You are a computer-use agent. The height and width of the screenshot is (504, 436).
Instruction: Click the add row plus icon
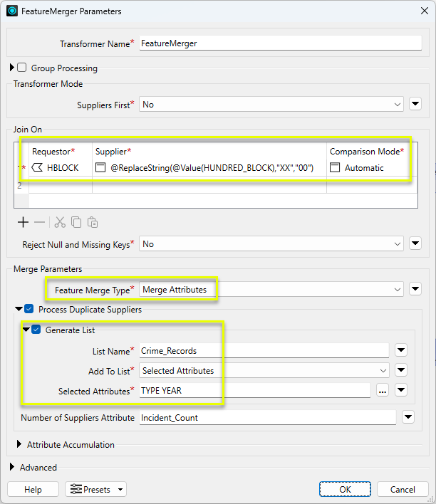[23, 222]
